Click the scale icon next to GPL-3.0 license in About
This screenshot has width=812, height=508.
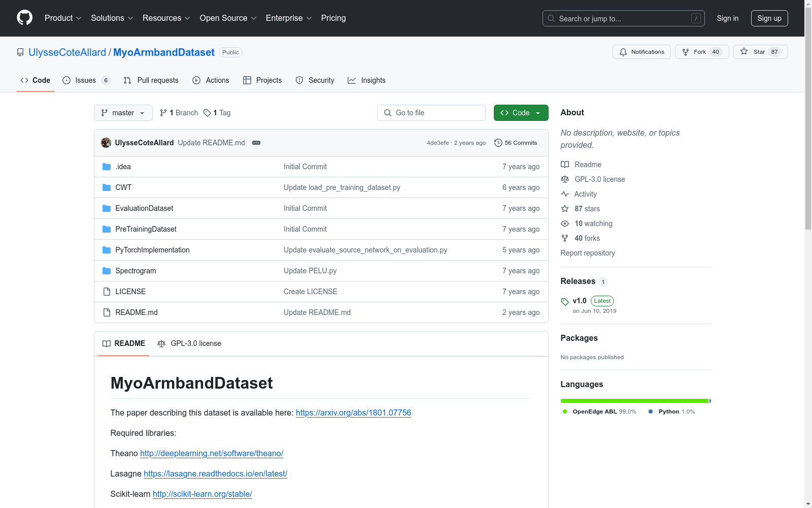pos(565,179)
